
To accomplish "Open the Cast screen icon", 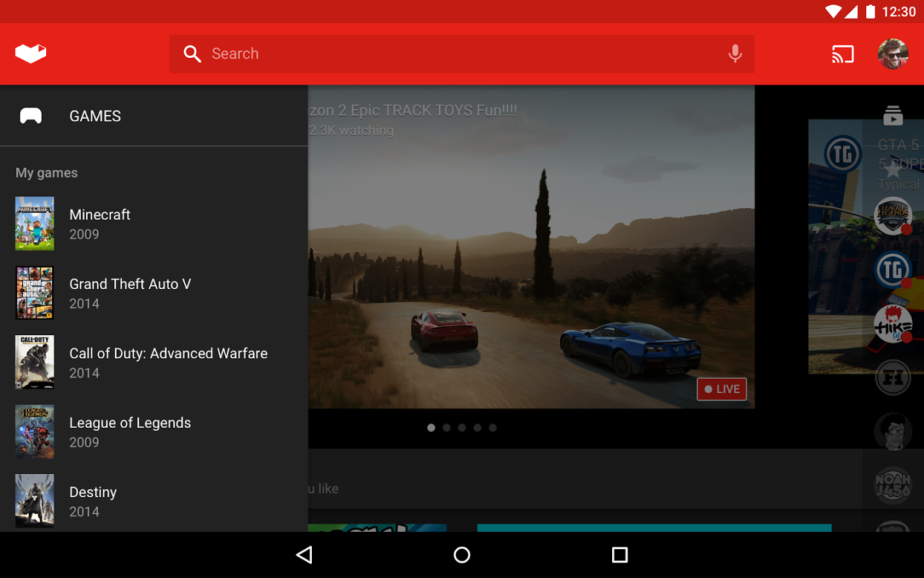I will [843, 54].
